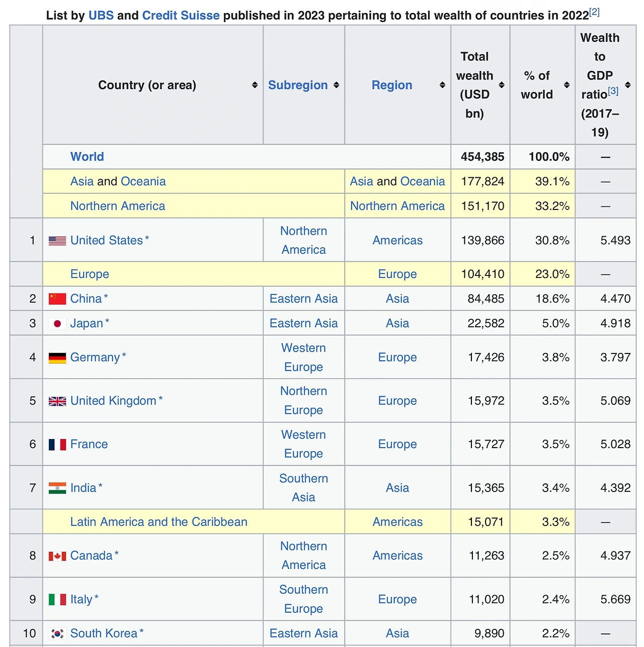Click the Japan flag icon

[x=57, y=324]
